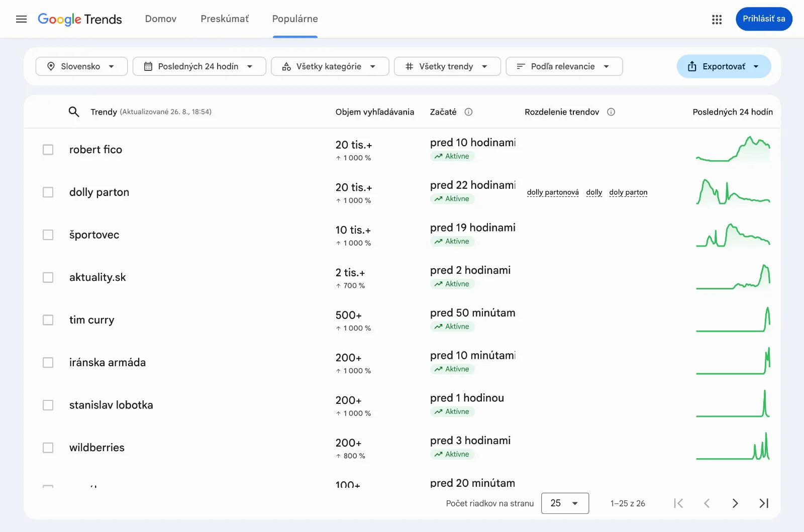Open the Slovensko country dropdown
804x532 pixels.
pyautogui.click(x=81, y=66)
